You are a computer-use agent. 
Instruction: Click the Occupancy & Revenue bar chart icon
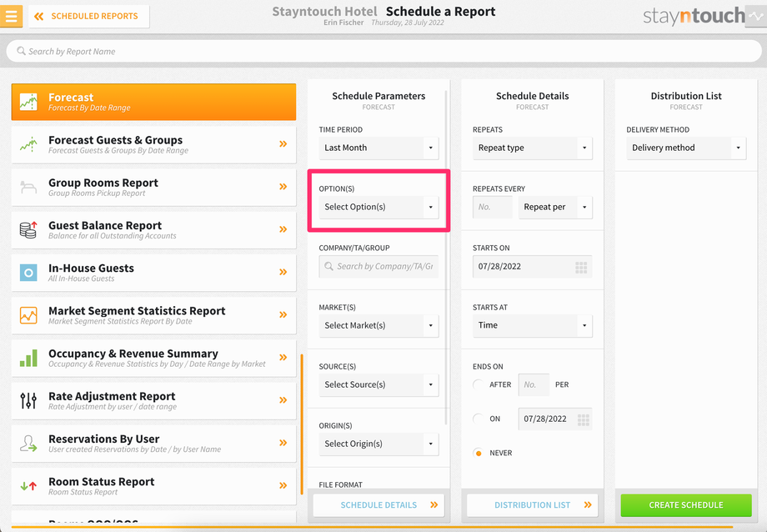coord(28,358)
